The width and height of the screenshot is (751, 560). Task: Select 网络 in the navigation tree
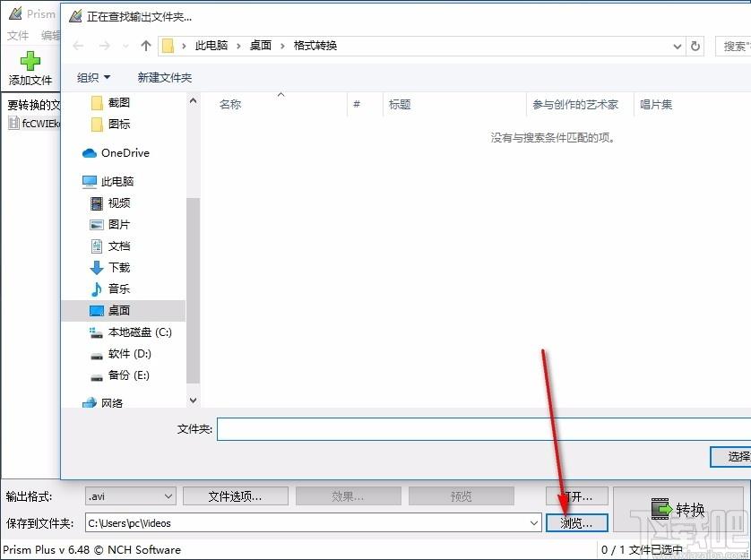(102, 403)
